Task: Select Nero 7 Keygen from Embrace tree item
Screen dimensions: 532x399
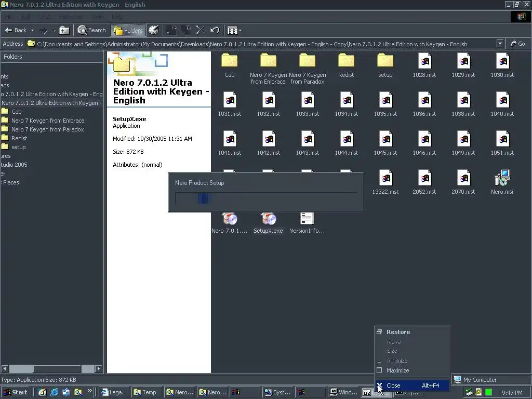Action: point(48,121)
